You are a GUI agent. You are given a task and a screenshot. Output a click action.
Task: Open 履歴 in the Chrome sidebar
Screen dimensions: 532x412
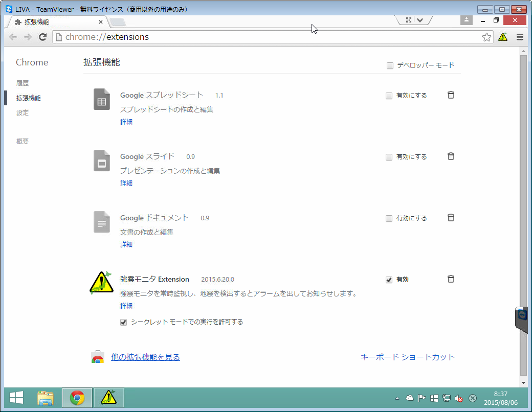[23, 83]
